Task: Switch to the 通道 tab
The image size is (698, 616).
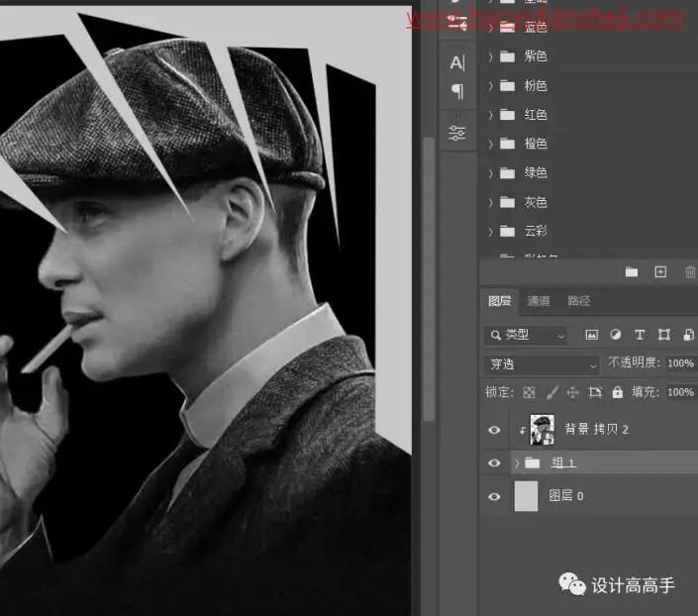Action: 539,301
